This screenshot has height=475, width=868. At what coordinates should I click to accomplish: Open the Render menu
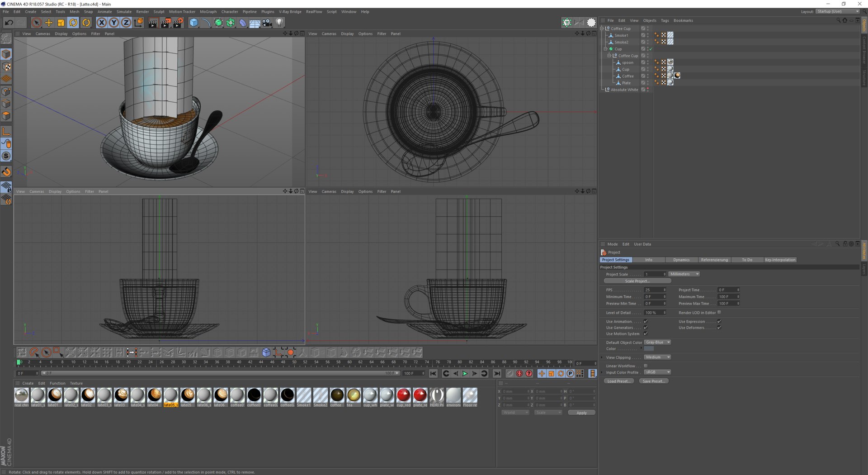[x=142, y=12]
